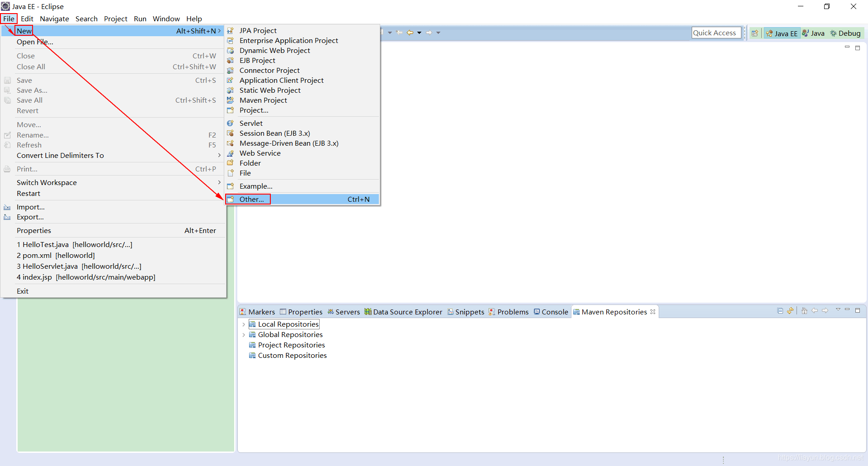This screenshot has height=466, width=868.
Task: Click Import... in File menu
Action: [113, 207]
